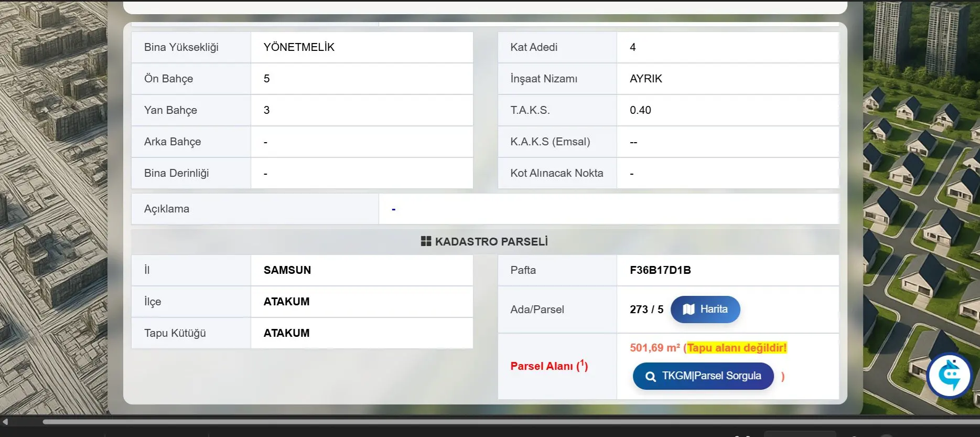The image size is (980, 437).
Task: Select the Pafta value F36B17D1B
Action: 660,270
